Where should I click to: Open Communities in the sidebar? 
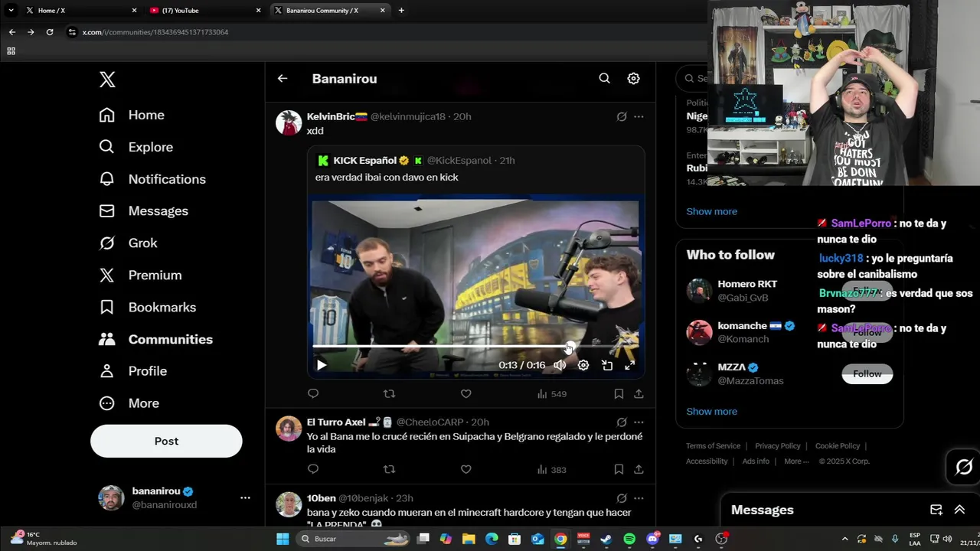pyautogui.click(x=156, y=339)
